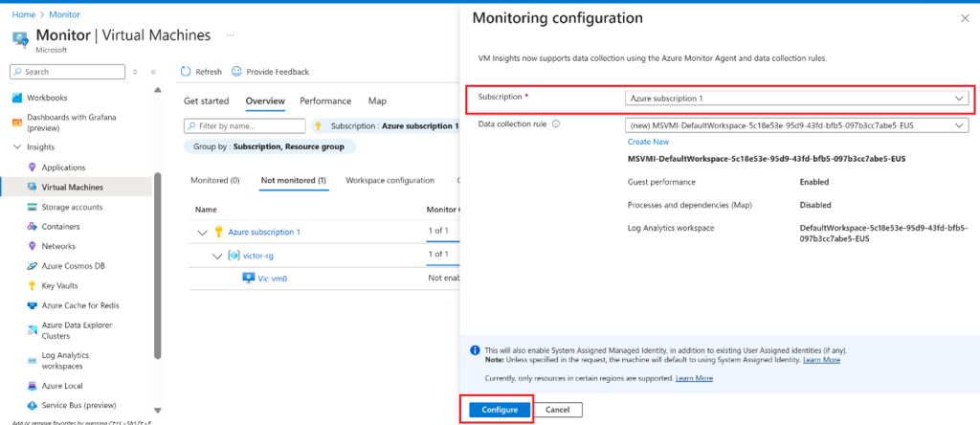Viewport: 980px width, 425px height.
Task: Click the Dashboards with Grafana icon
Action: pos(17,123)
